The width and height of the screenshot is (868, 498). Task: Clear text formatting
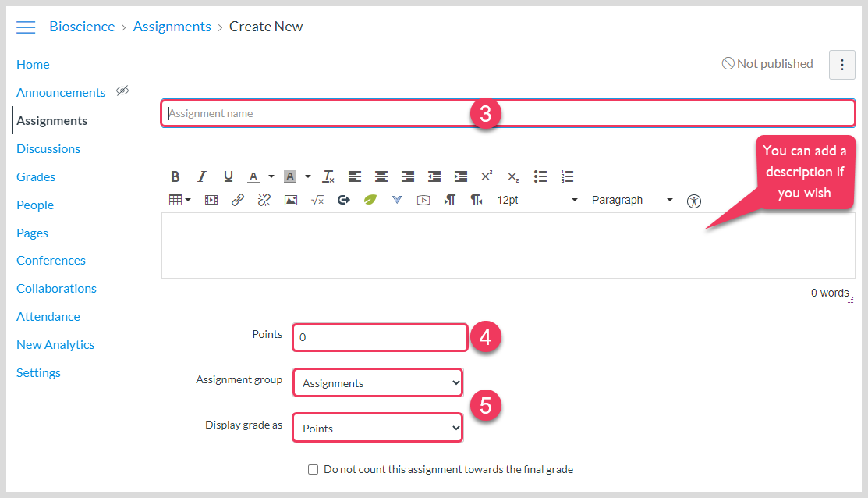(x=328, y=176)
